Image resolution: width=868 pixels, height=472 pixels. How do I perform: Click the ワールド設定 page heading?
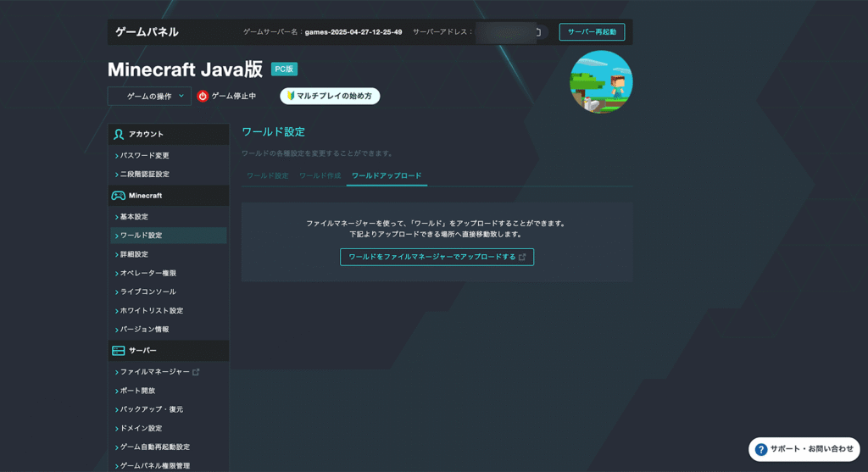pos(274,132)
